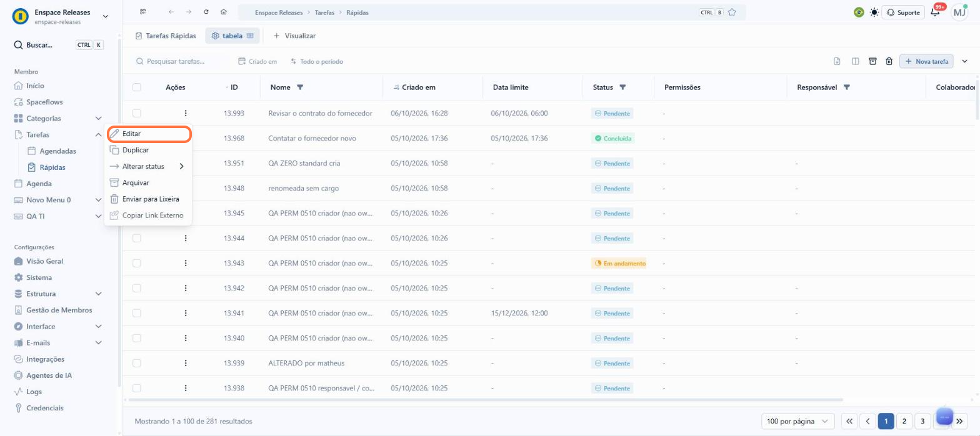Select the checkbox for task 13.941
Screen dimensions: 980x436
(137, 313)
